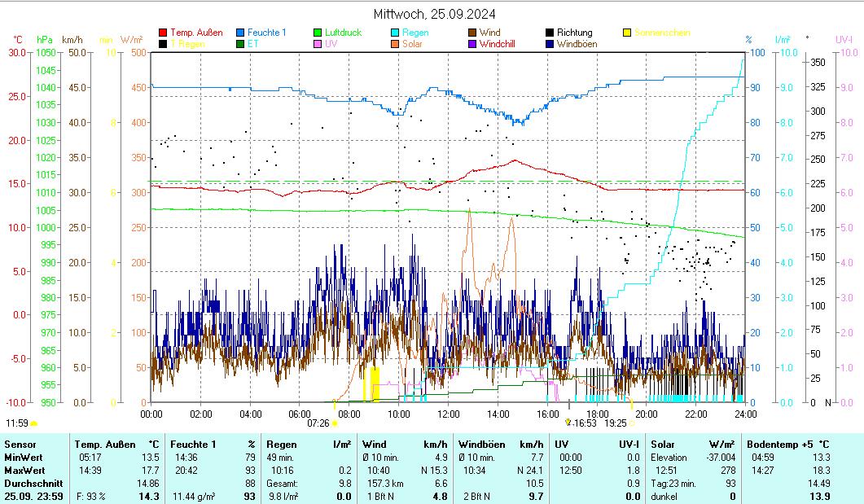Click the Bodentemp +5 column header
864x504 pixels.
(788, 445)
